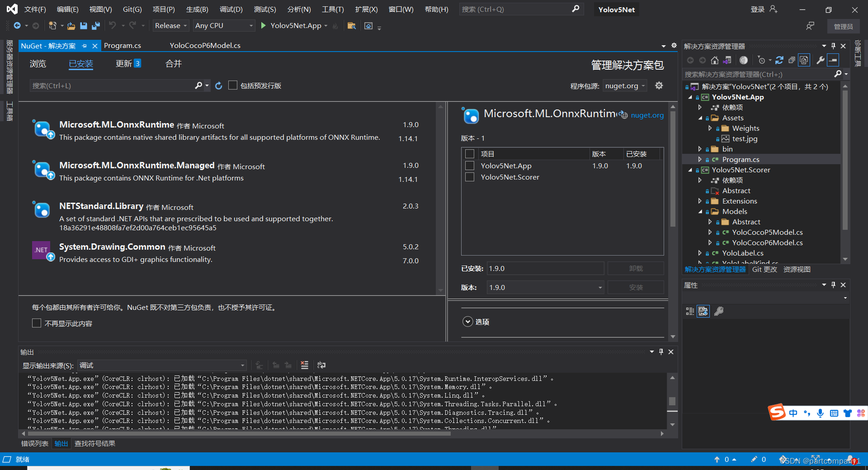The image size is (868, 470).
Task: Toggle Show All Files in Solution Explorer
Action: coord(804,60)
